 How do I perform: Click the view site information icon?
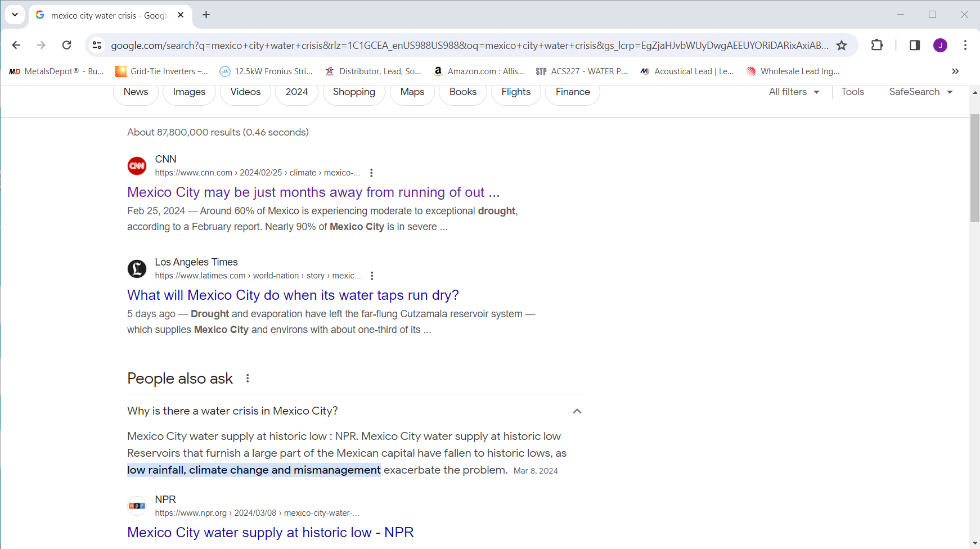[x=97, y=45]
